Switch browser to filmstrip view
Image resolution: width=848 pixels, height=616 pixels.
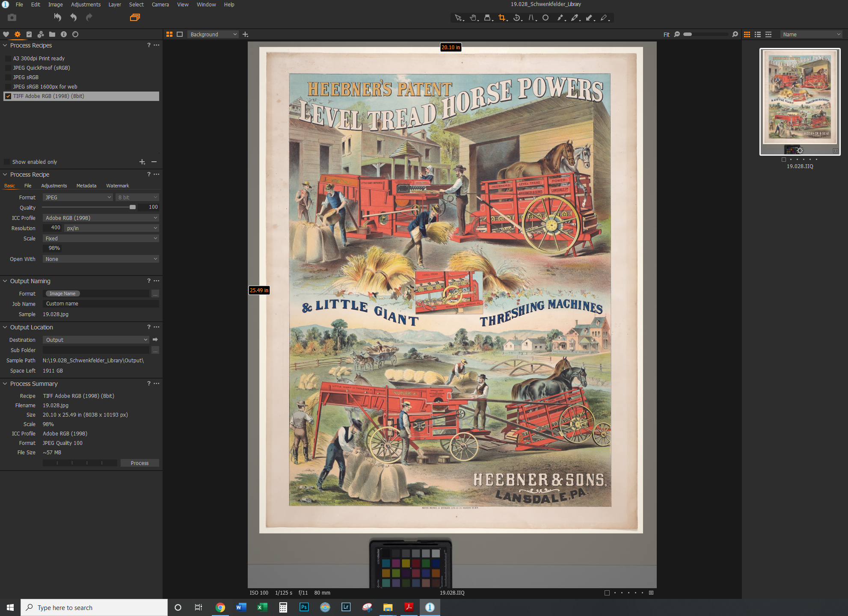[x=768, y=34]
